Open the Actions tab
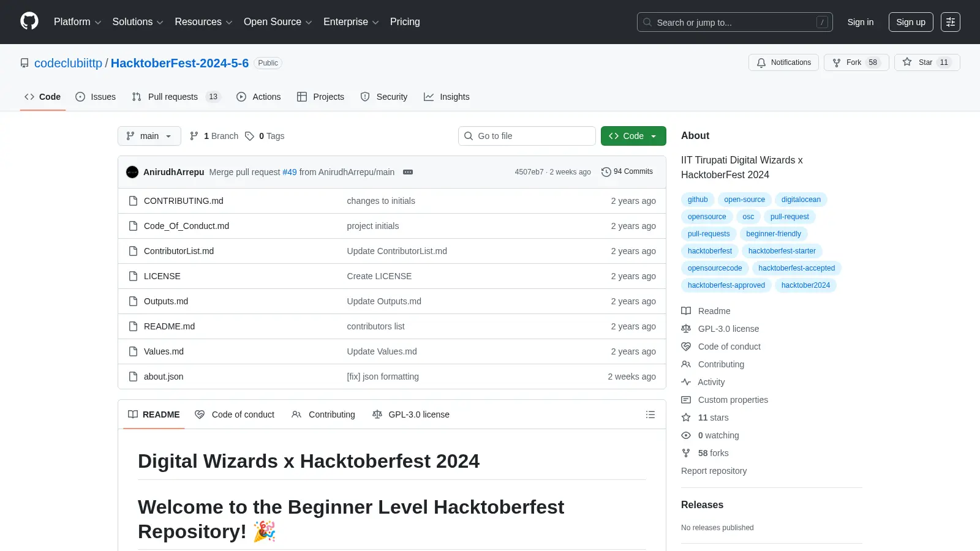 tap(258, 97)
